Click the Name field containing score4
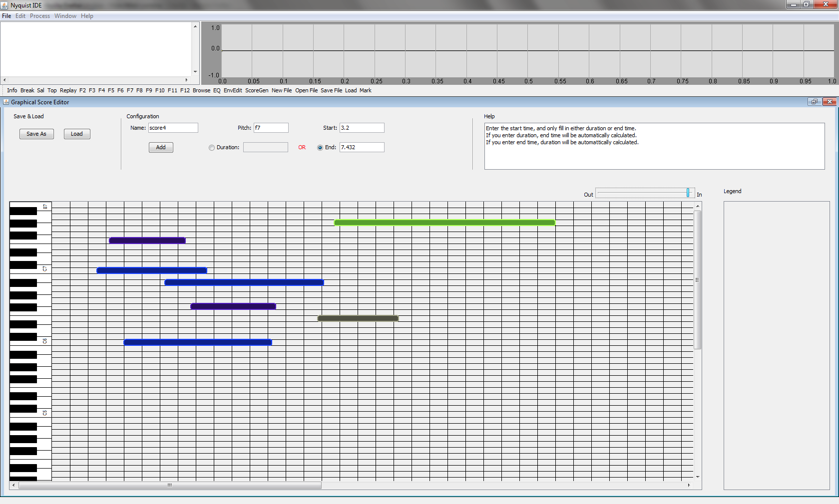This screenshot has height=504, width=839. point(173,128)
